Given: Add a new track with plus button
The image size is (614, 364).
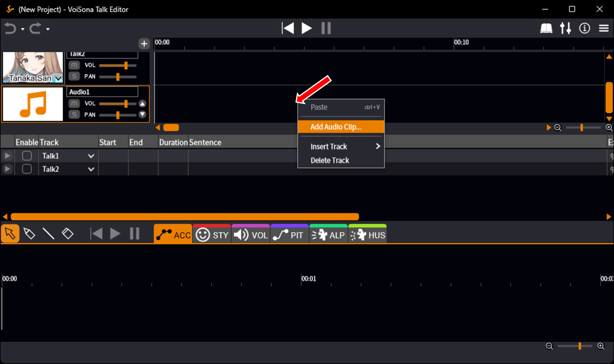Looking at the screenshot, I should (144, 44).
